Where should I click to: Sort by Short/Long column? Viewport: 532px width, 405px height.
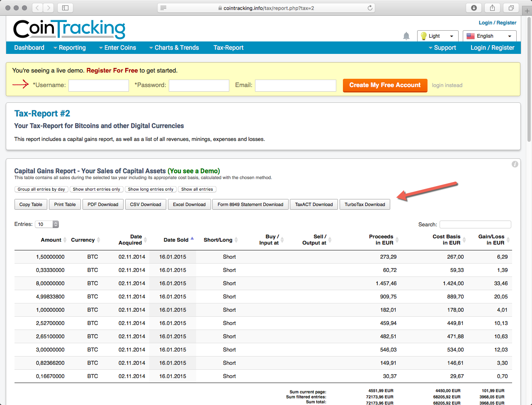tap(221, 240)
